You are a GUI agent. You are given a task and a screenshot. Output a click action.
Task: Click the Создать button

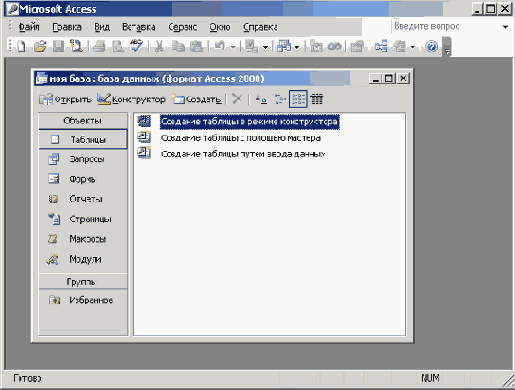click(x=197, y=99)
